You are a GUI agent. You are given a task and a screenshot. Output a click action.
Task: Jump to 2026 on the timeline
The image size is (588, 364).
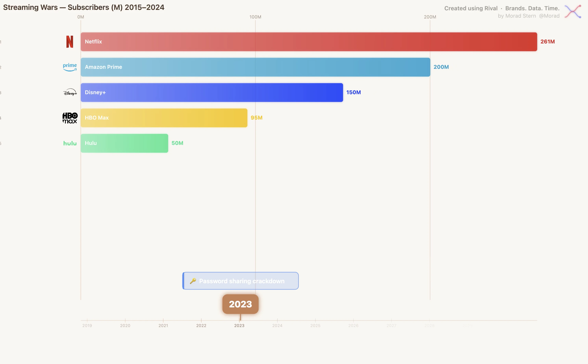(x=353, y=325)
